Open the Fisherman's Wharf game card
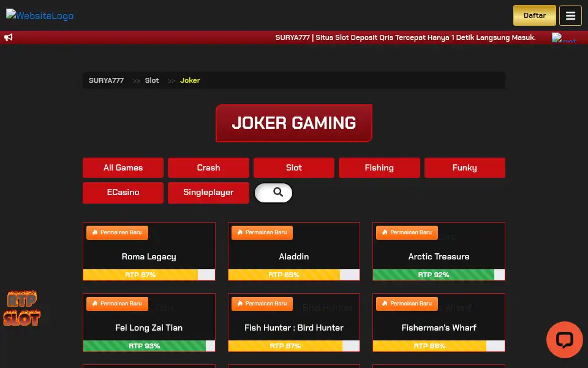This screenshot has height=368, width=588. click(439, 323)
